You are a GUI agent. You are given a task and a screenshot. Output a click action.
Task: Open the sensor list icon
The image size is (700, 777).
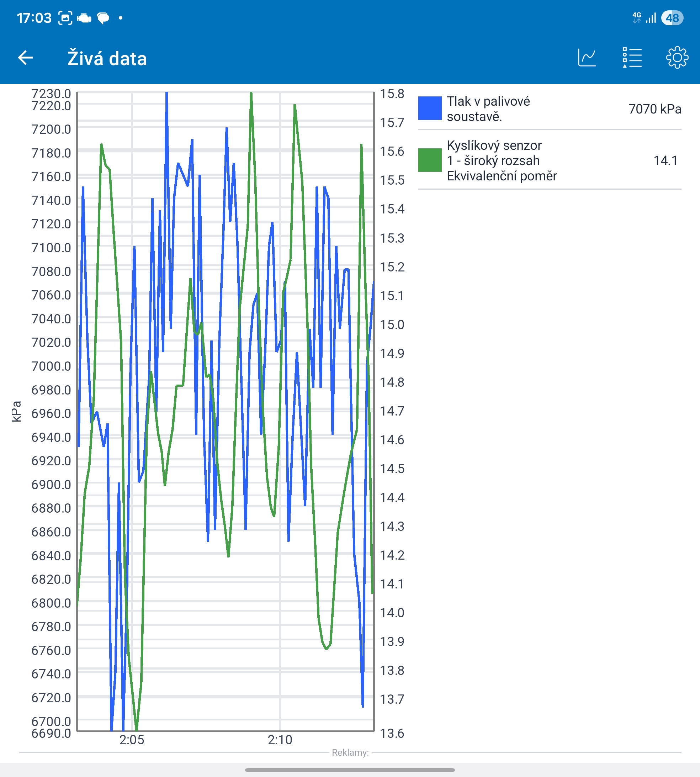(632, 58)
